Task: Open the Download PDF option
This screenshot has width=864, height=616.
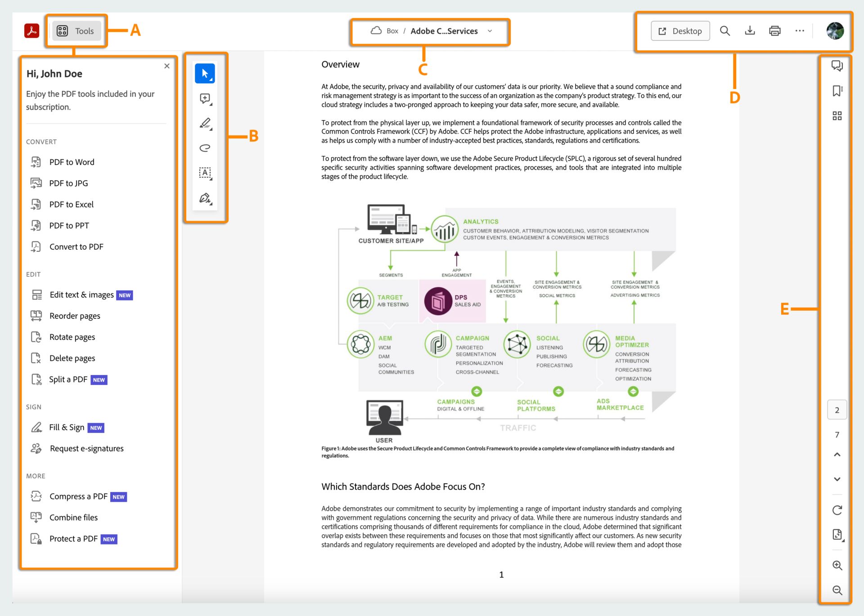Action: 749,30
